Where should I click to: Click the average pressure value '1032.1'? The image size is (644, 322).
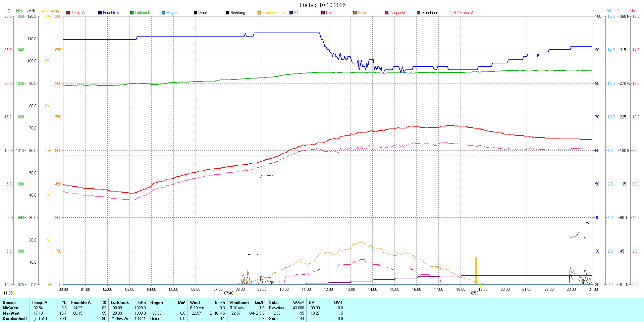(140, 319)
